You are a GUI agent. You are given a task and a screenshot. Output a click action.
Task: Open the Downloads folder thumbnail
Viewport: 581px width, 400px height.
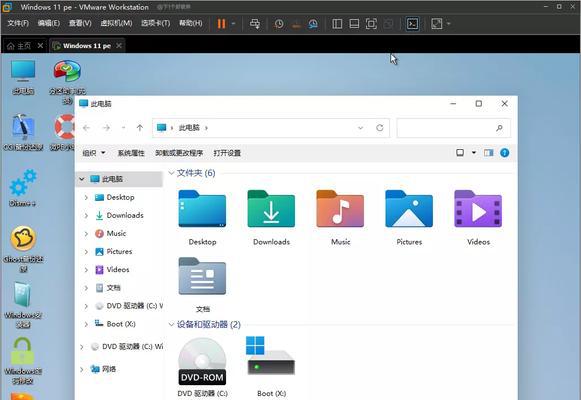[x=271, y=218]
